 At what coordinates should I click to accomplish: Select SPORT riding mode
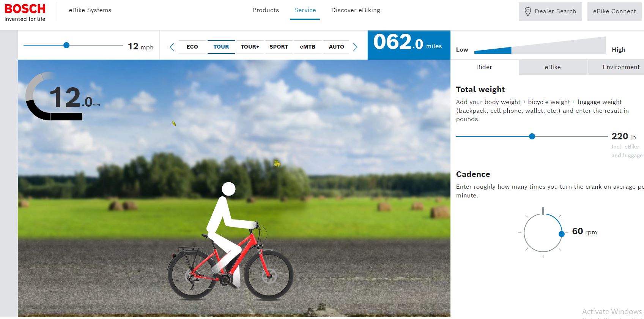point(279,47)
